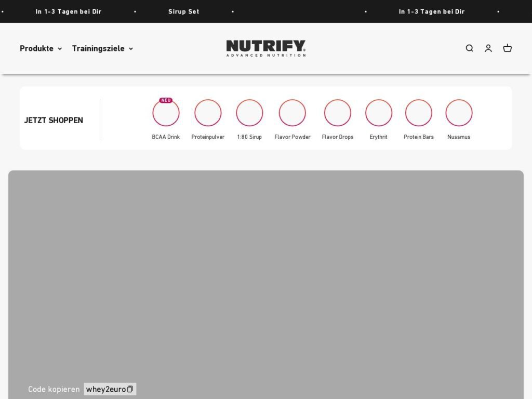This screenshot has height=399, width=532.
Task: Select the 1:80 Sirup category circle
Action: (x=249, y=113)
